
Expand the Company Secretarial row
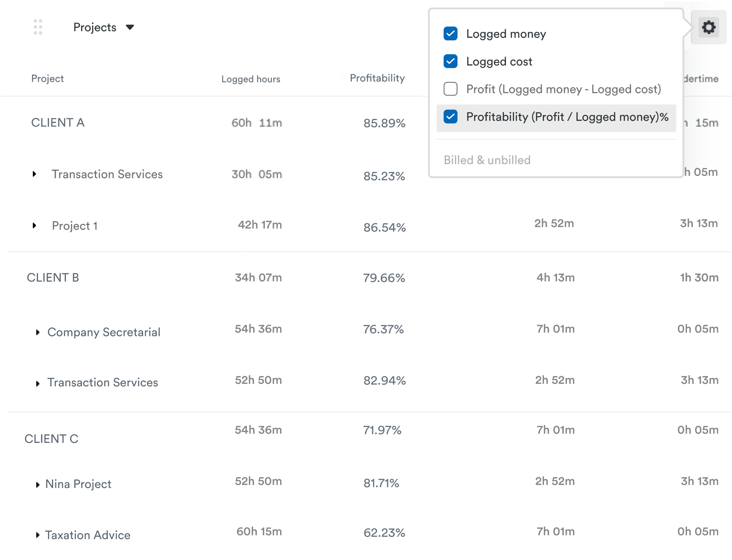(x=38, y=332)
